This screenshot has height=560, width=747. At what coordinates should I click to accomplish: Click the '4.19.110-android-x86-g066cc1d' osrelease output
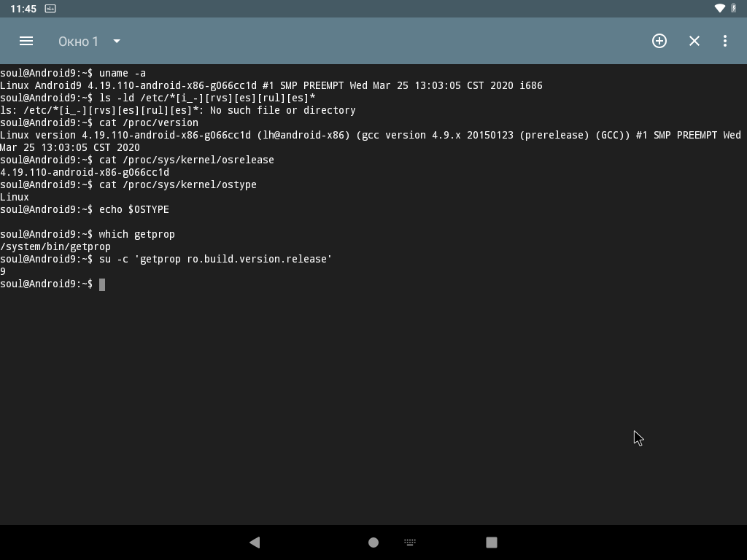[85, 172]
